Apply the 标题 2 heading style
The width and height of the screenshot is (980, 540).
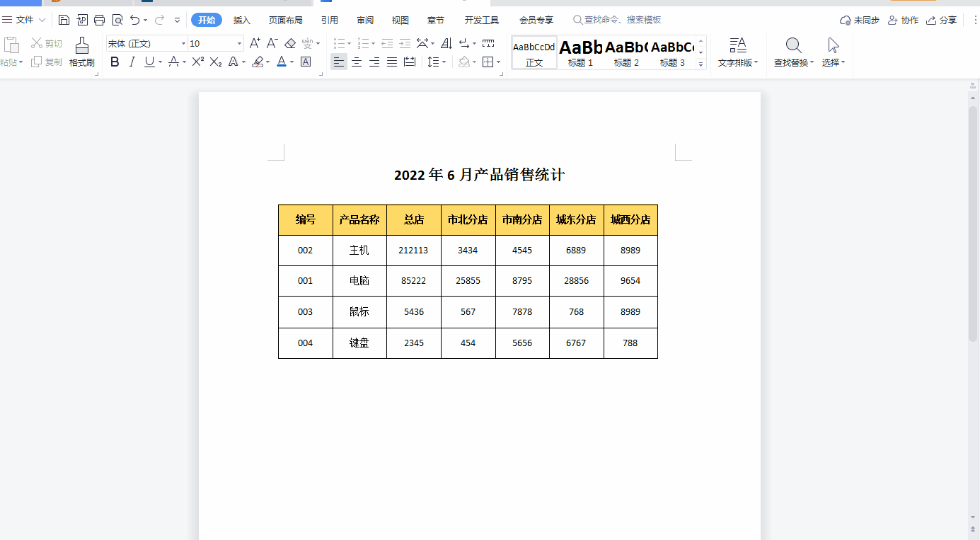pyautogui.click(x=627, y=52)
